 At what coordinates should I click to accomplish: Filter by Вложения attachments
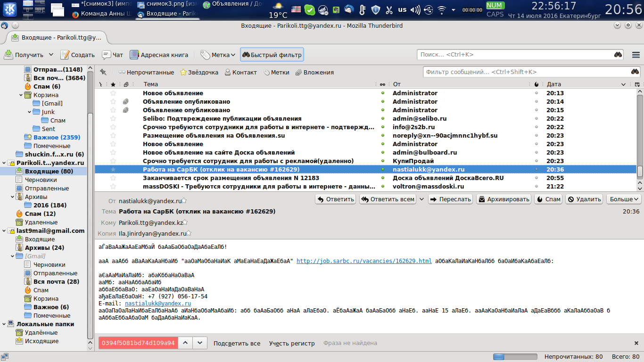(x=314, y=72)
